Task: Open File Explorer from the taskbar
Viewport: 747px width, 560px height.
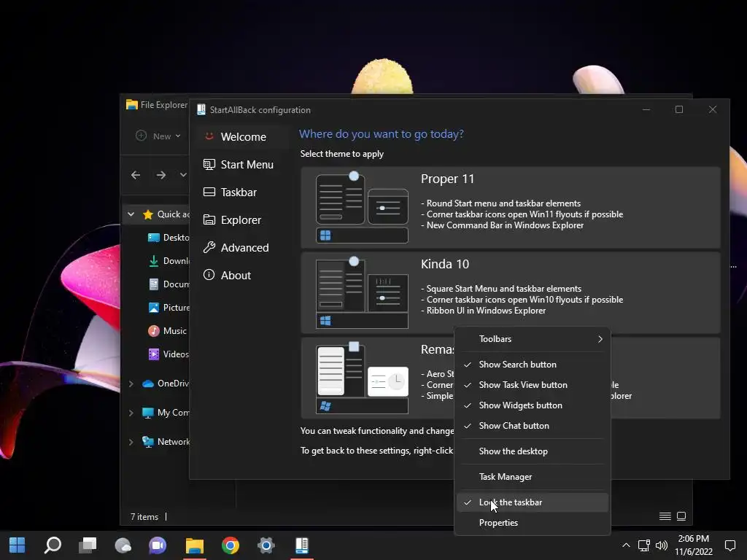Action: point(194,545)
